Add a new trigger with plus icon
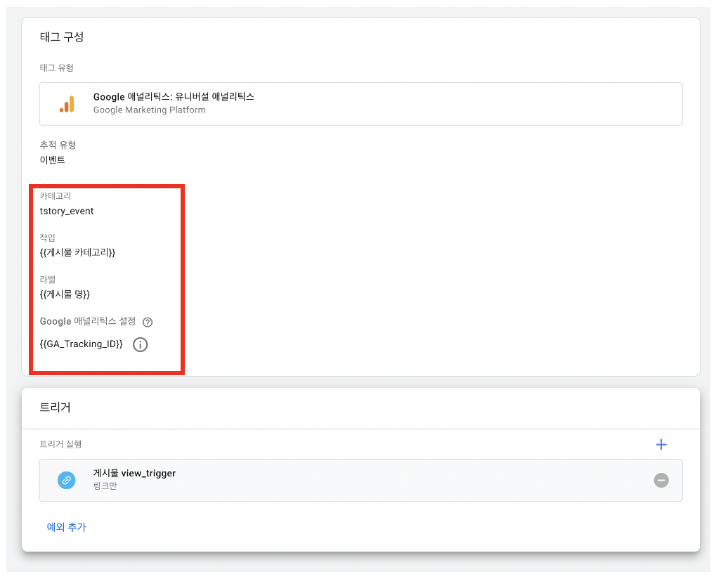Viewport: 728px width, 586px height. pyautogui.click(x=661, y=445)
